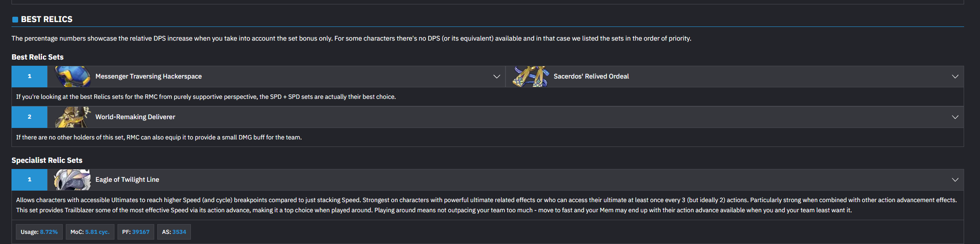
Task: Click the Messenger Traversing Hackerspace relic icon
Action: pos(72,76)
